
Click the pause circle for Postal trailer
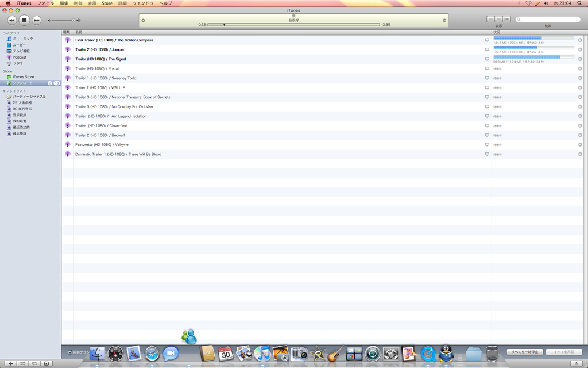tap(580, 69)
